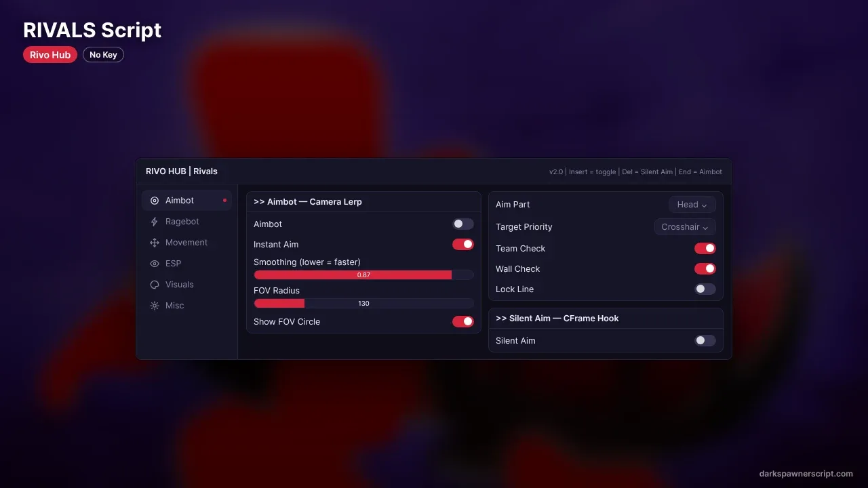This screenshot has height=488, width=868.
Task: Open the Aim Part Head dropdown
Action: click(x=692, y=205)
